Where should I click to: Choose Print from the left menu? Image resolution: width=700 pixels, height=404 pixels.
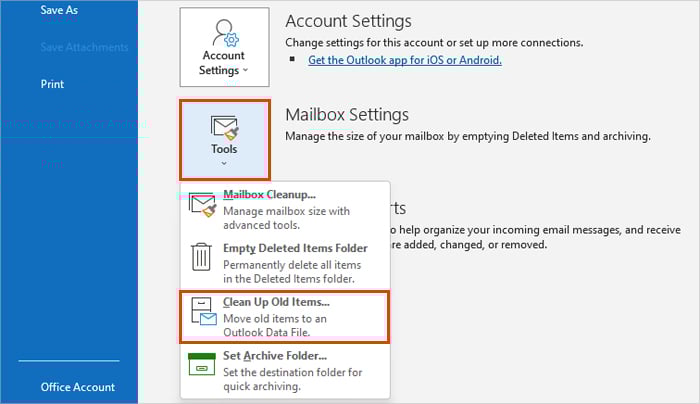tap(53, 85)
